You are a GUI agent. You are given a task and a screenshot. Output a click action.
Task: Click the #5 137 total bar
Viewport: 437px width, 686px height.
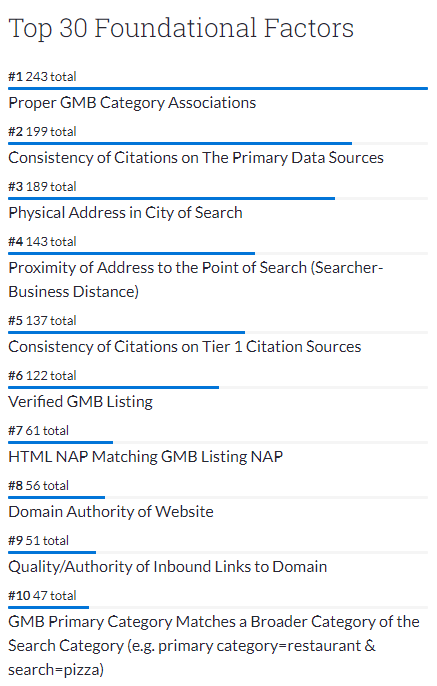[218, 332]
